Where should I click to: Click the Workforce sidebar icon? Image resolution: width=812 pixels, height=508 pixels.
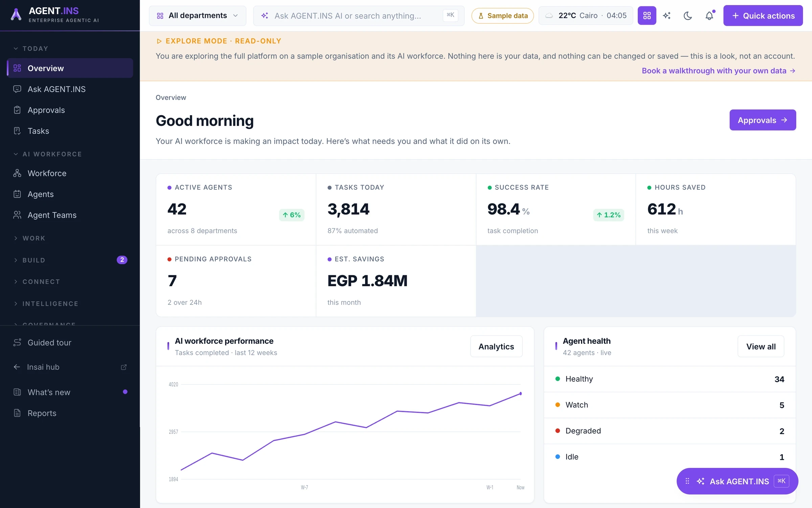[17, 173]
